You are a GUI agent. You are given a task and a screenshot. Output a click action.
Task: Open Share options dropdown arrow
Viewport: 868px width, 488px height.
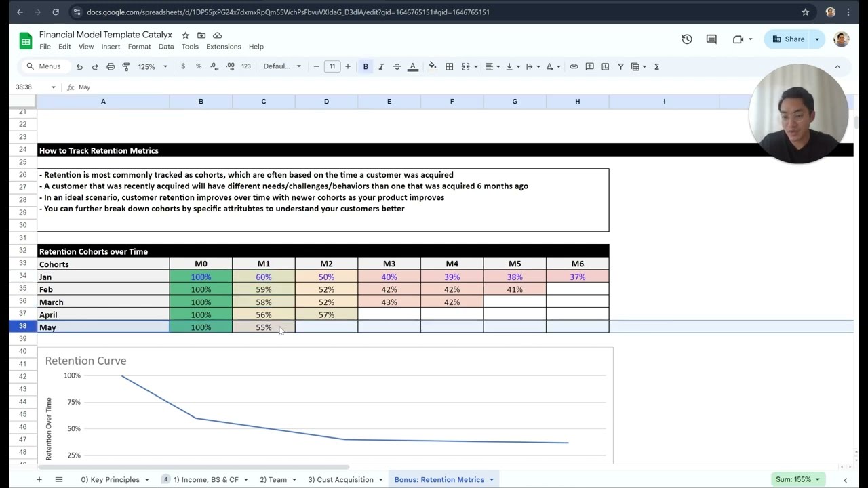[817, 39]
